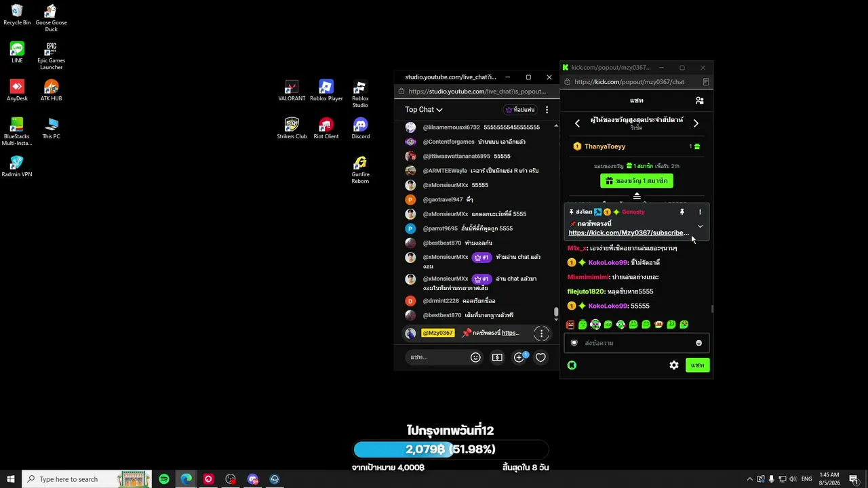
Task: Click the green Kick logo below the message box
Action: (572, 365)
